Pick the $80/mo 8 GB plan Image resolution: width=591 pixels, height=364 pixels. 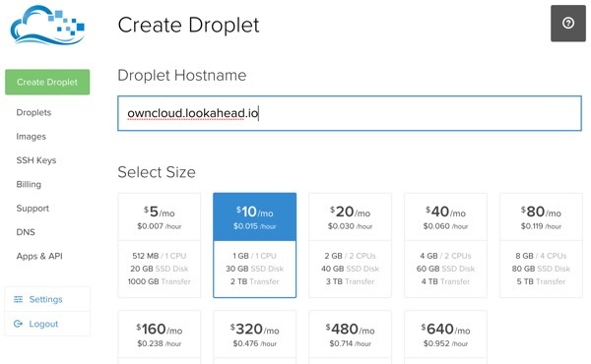[x=541, y=245]
